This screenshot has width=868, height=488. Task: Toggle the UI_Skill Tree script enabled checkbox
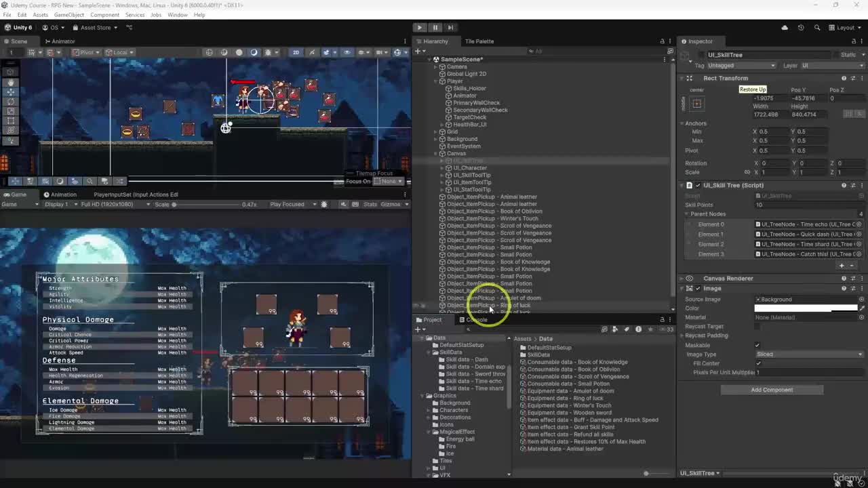[x=698, y=185]
